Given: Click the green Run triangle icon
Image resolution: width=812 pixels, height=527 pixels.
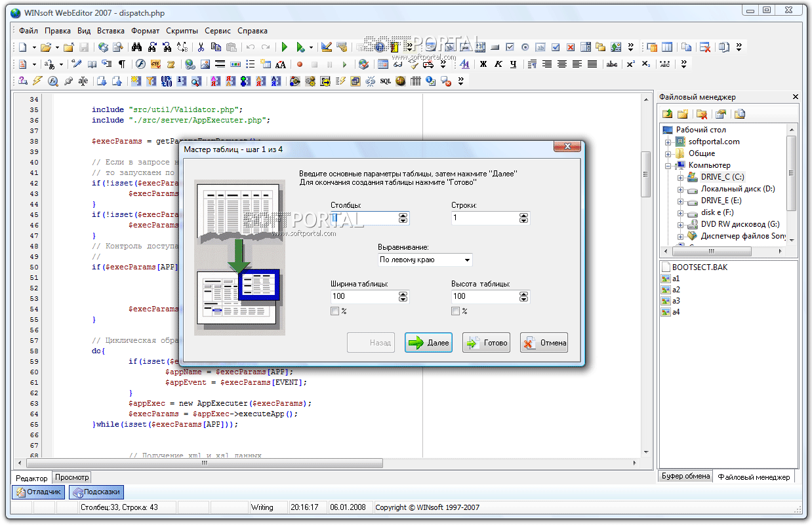Looking at the screenshot, I should click(285, 47).
